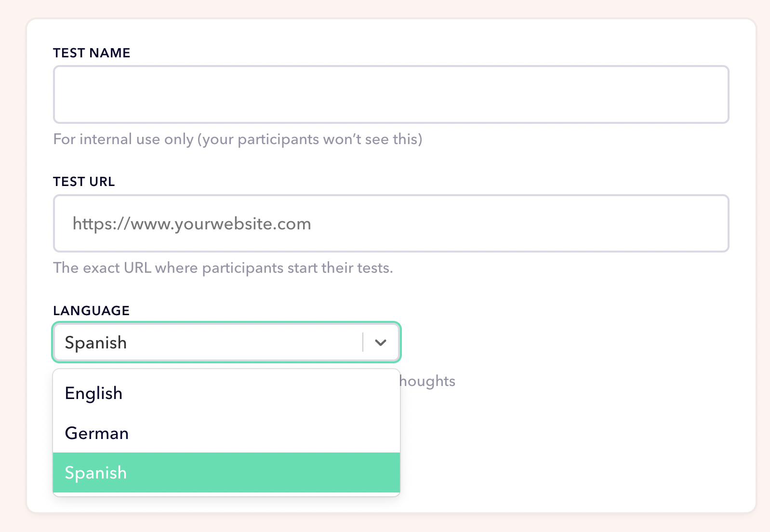The image size is (770, 532).
Task: Click the vertical divider beside the dropdown chevron
Action: point(363,343)
